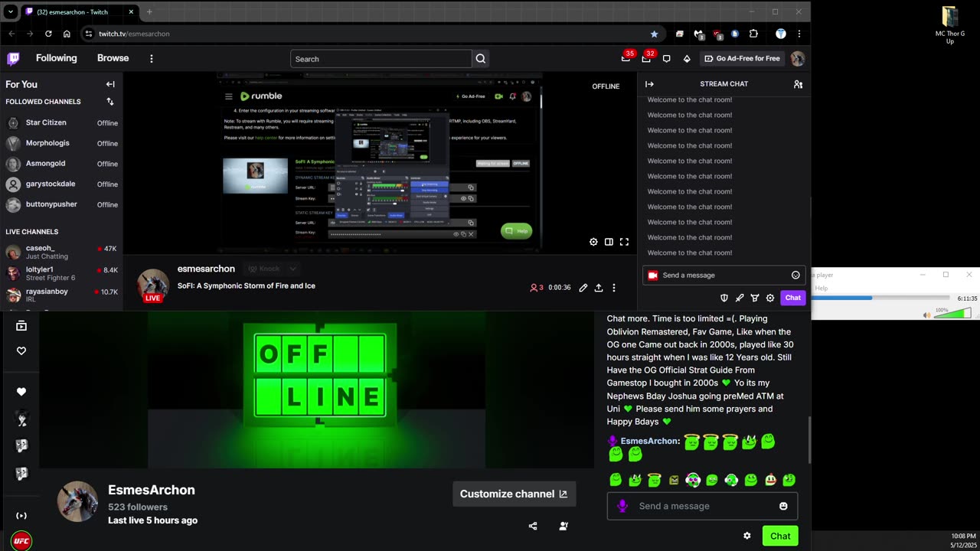Click the red camera icon in chat input

pyautogui.click(x=652, y=275)
